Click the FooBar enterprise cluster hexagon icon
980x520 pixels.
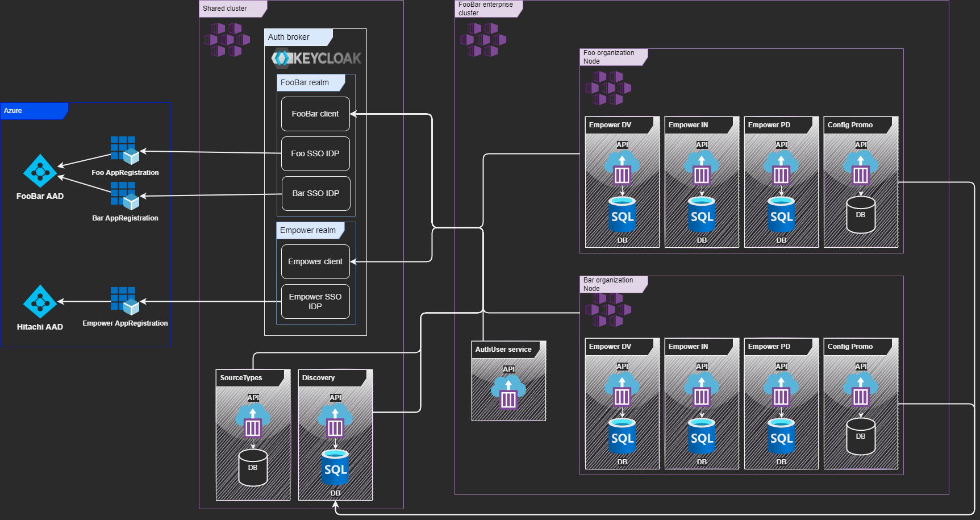483,40
